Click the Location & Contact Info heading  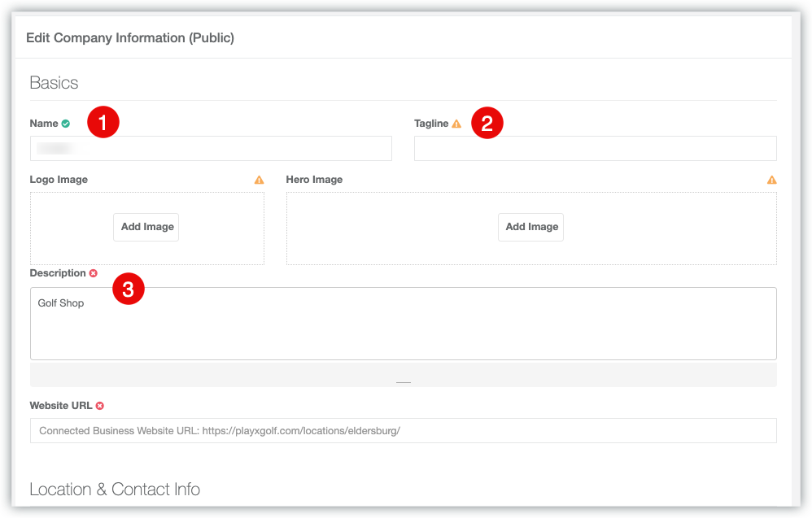[x=115, y=489]
